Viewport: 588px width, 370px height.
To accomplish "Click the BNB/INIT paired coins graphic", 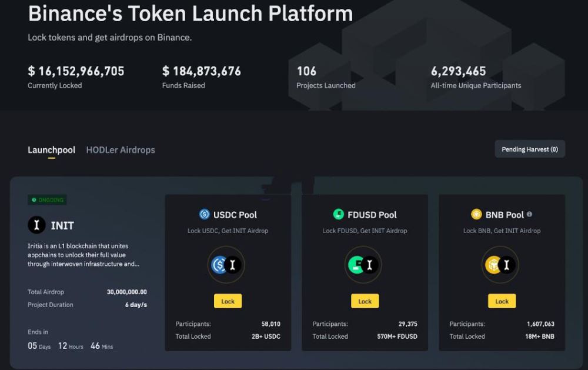I will pyautogui.click(x=501, y=265).
